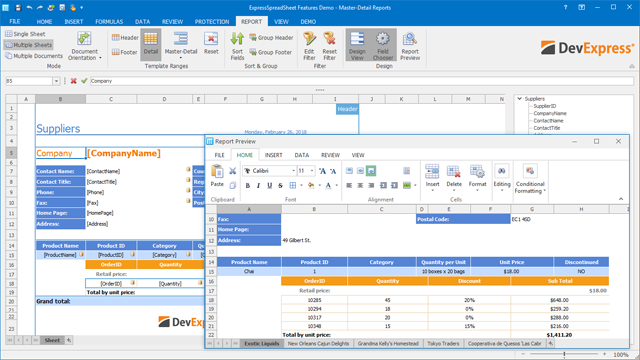Adjust the zoom slider in the status bar
The image size is (640, 360).
[x=564, y=354]
